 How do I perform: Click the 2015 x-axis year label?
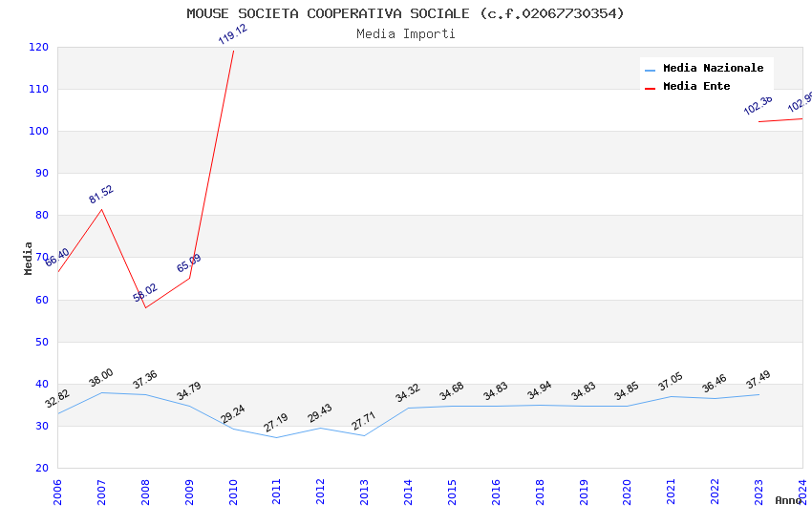point(452,492)
